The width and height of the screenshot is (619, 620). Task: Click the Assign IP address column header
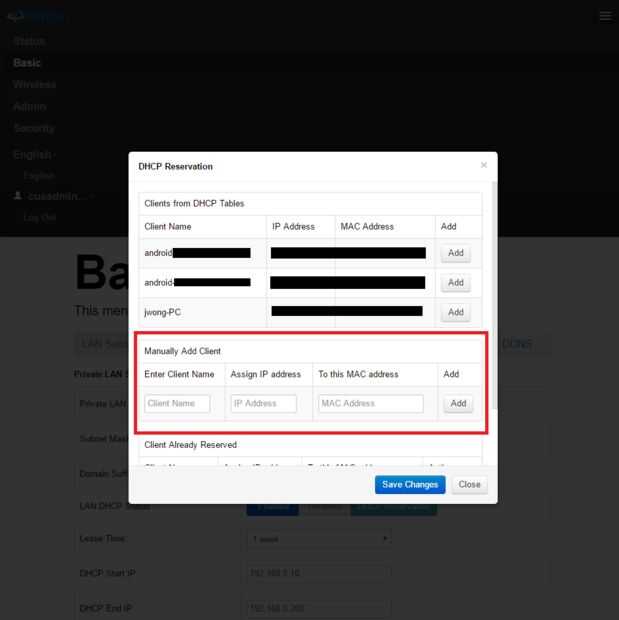266,374
